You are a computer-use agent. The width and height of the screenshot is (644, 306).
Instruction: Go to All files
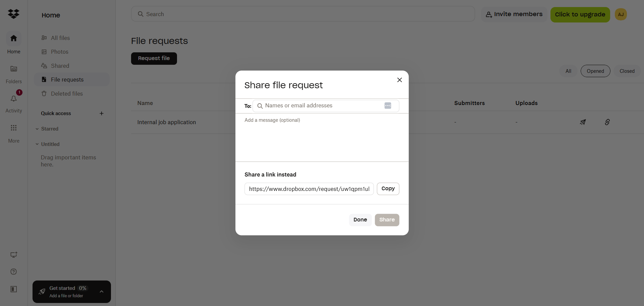point(72,38)
